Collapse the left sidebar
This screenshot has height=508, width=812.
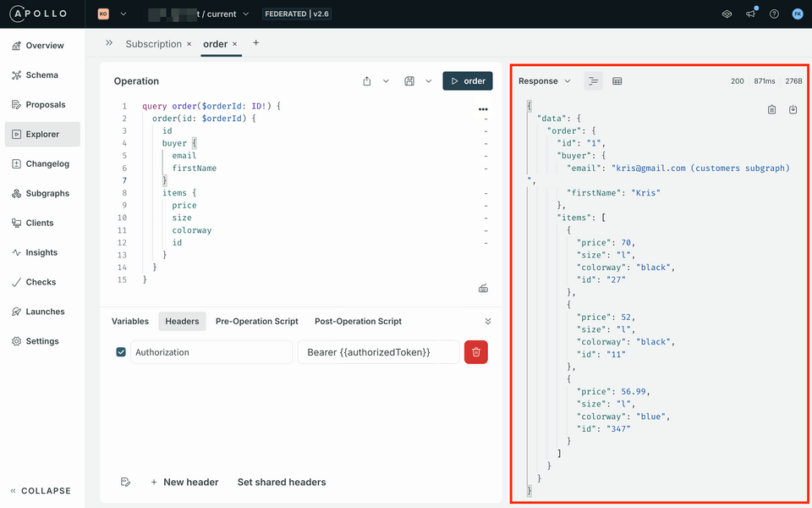coord(41,491)
